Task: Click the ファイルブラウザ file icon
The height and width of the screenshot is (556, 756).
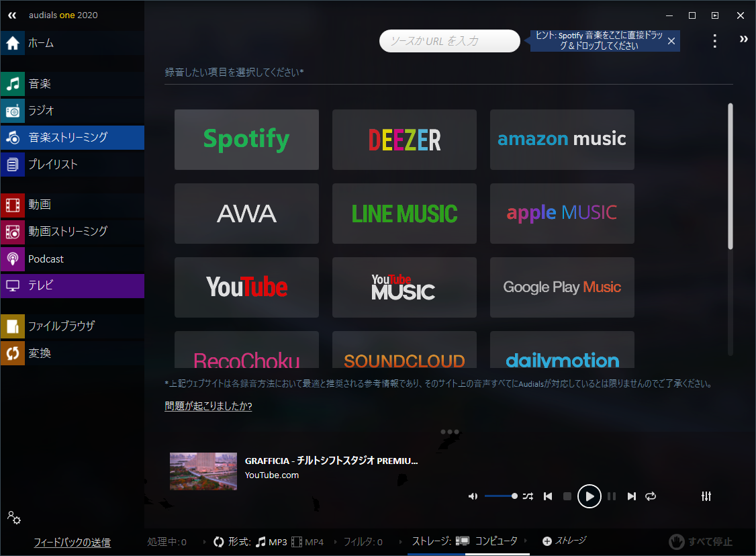Action: 13,326
